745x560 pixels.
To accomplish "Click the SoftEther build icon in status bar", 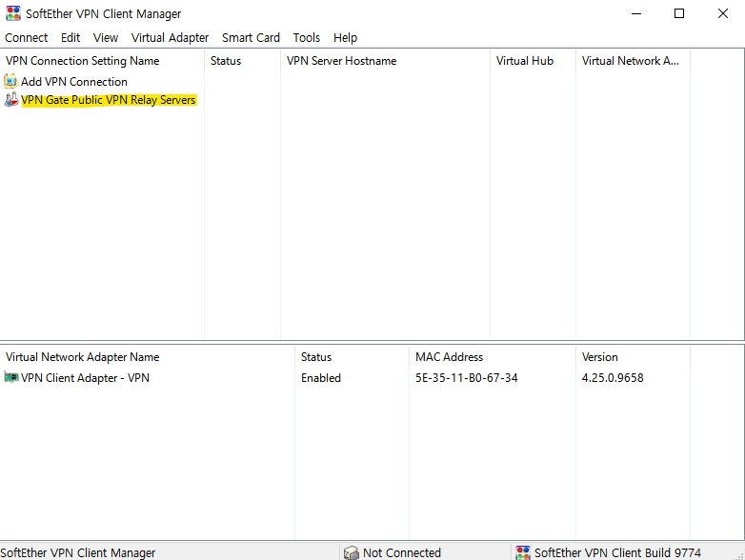I will pos(523,553).
